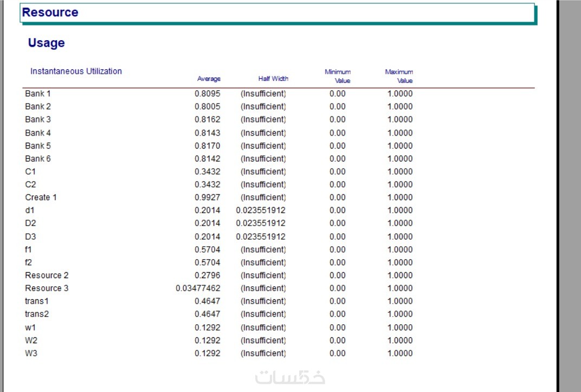581x392 pixels.
Task: Select the Resource 3 row label
Action: 47,288
